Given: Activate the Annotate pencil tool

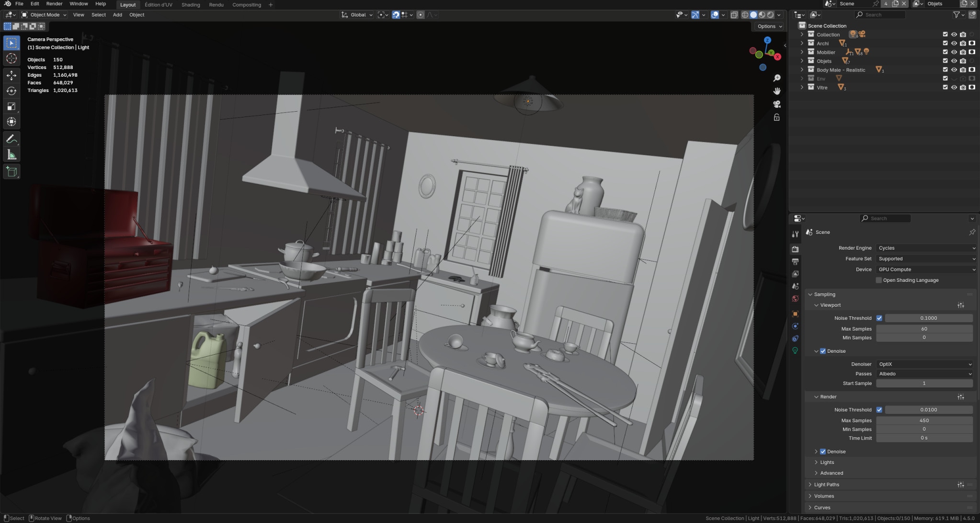Looking at the screenshot, I should 11,139.
